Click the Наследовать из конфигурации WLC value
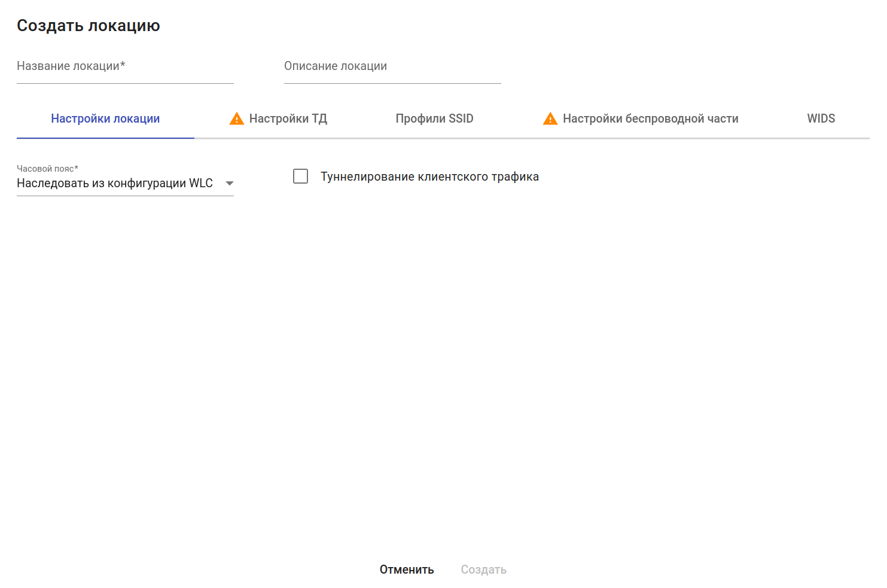Image resolution: width=887 pixels, height=588 pixels. (x=115, y=183)
